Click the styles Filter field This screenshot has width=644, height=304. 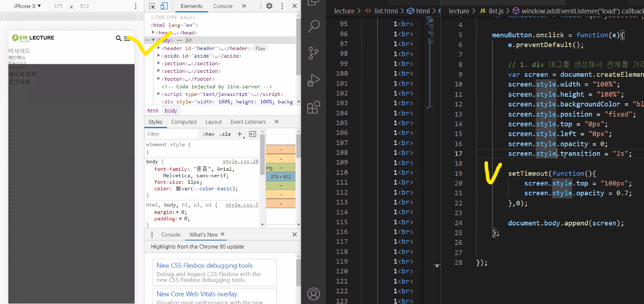tap(172, 134)
